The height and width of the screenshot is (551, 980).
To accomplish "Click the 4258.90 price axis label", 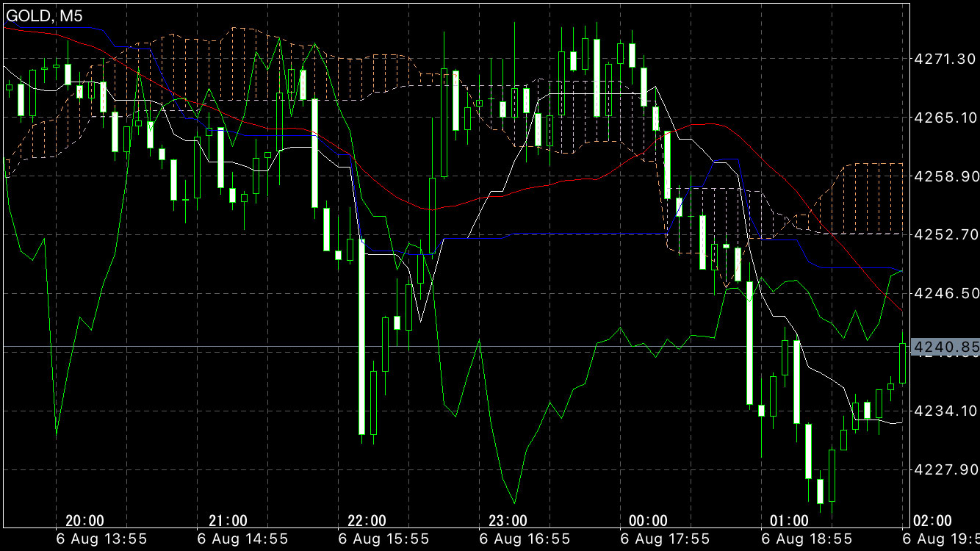I will click(x=945, y=176).
